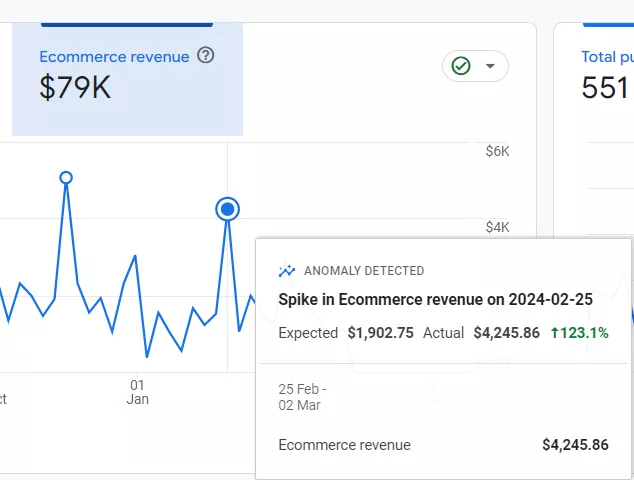Viewport: 634px width, 480px height.
Task: Click the $79K revenue total
Action: coord(75,87)
